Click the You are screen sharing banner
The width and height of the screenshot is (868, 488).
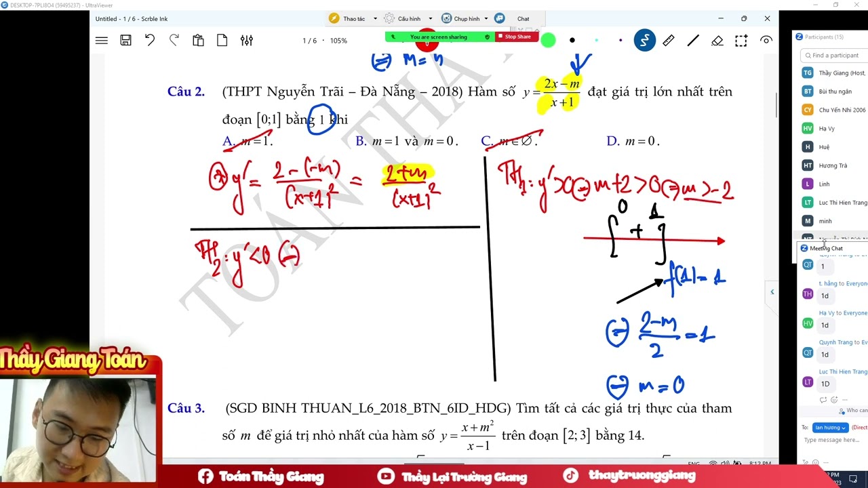click(x=438, y=37)
